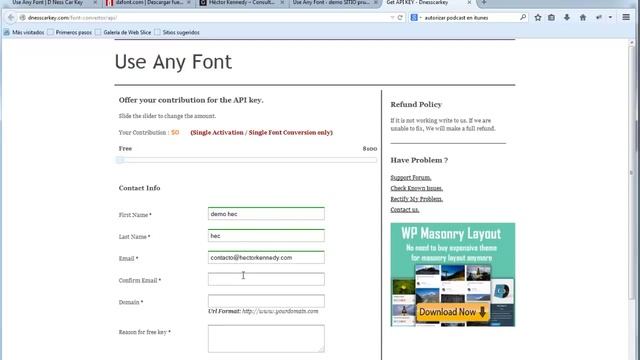Open the URL history dropdown arrow
The width and height of the screenshot is (640, 360).
coord(392,18)
